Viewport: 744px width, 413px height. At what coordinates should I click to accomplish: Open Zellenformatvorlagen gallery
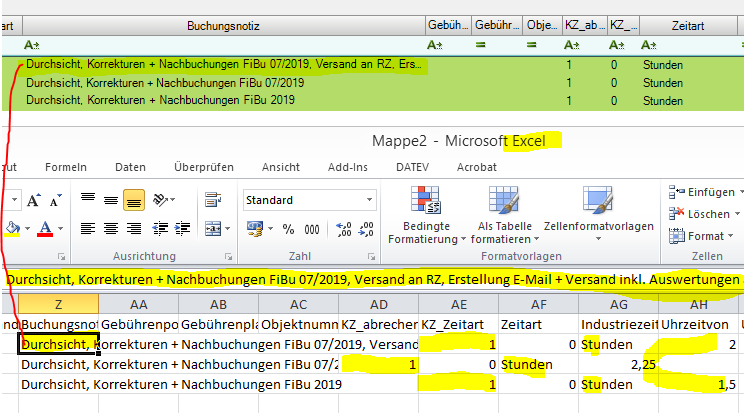click(598, 214)
